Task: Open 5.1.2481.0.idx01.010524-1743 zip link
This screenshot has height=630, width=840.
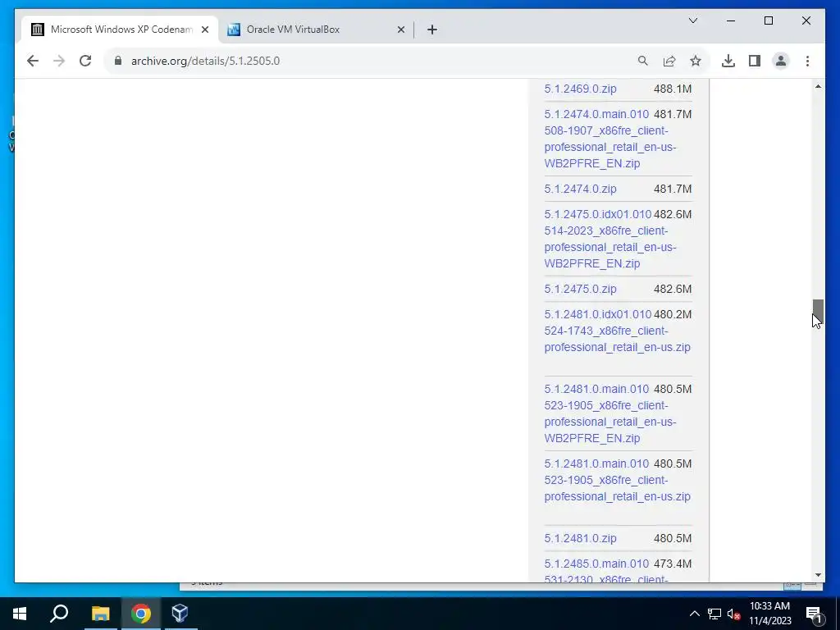Action: 617,331
